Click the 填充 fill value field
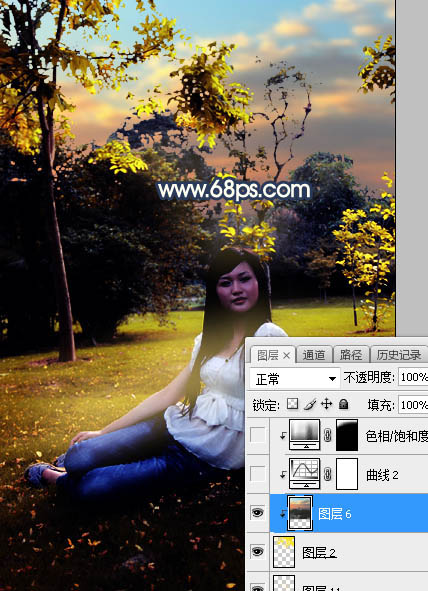The height and width of the screenshot is (591, 428). click(413, 405)
